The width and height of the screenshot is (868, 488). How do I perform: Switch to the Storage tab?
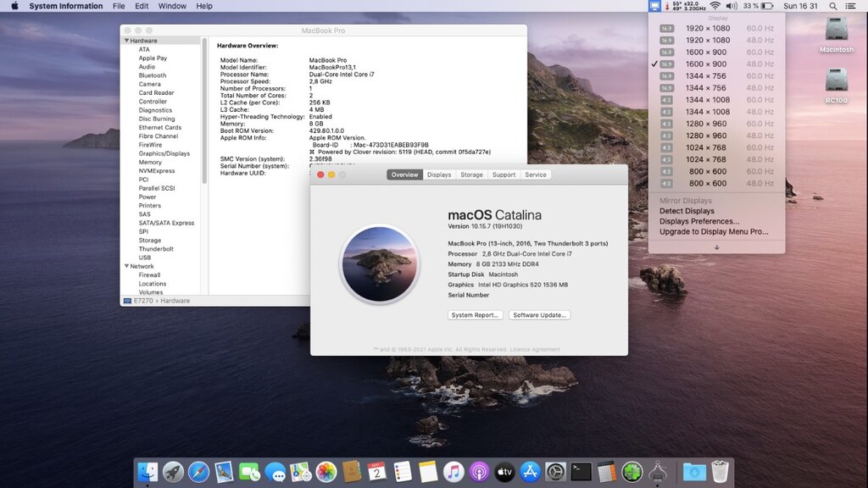pyautogui.click(x=471, y=175)
